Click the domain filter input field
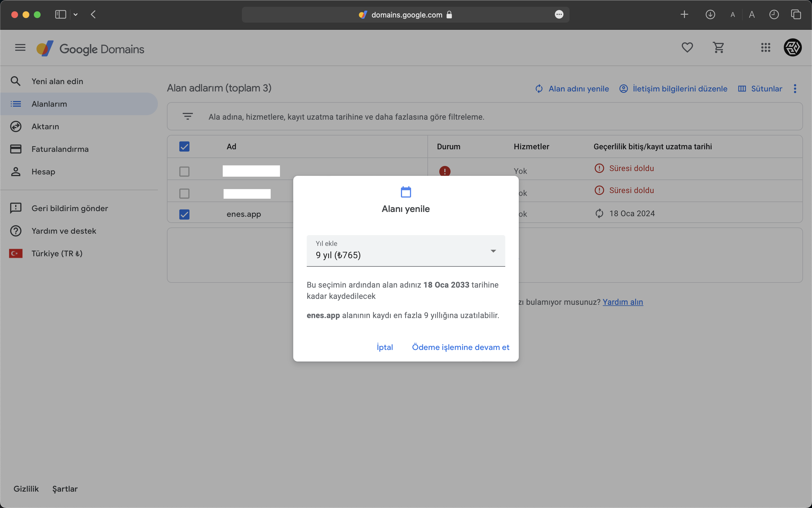812x508 pixels. click(x=485, y=117)
